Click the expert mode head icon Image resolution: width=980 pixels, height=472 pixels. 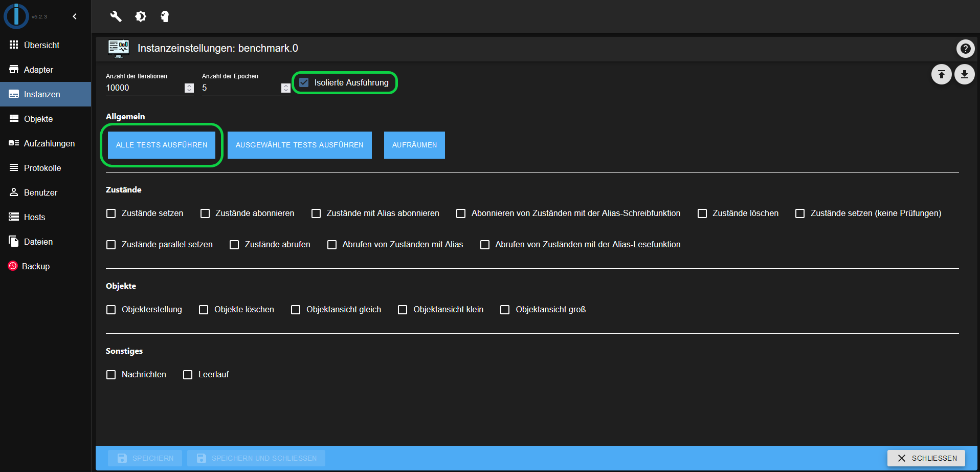165,16
